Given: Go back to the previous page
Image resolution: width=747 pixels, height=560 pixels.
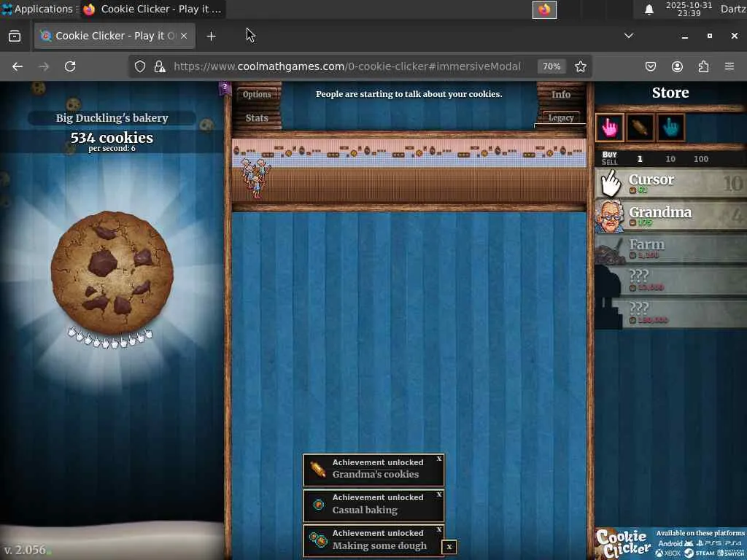Looking at the screenshot, I should (x=18, y=66).
